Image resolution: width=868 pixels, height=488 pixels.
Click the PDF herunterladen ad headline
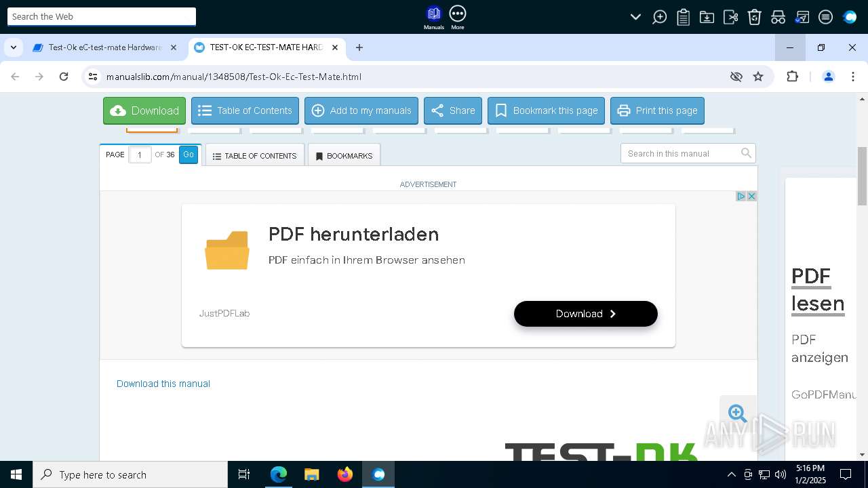[353, 235]
